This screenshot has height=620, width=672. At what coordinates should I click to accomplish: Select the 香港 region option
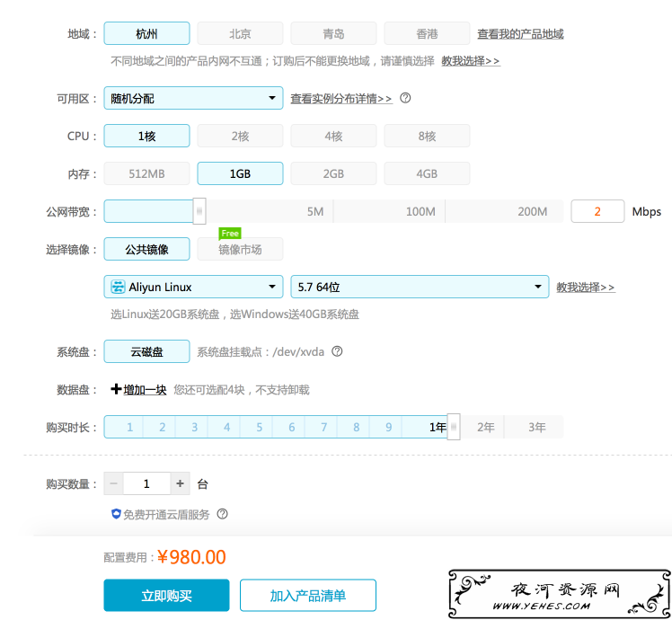pos(427,33)
